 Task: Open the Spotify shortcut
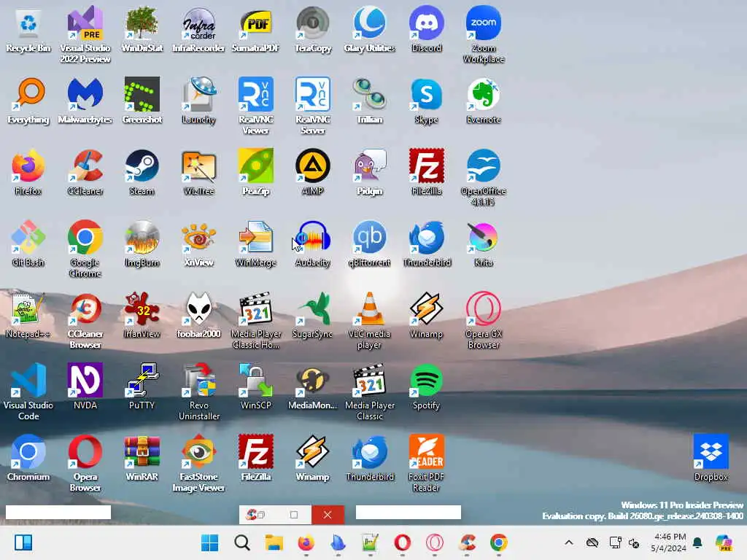tap(426, 386)
